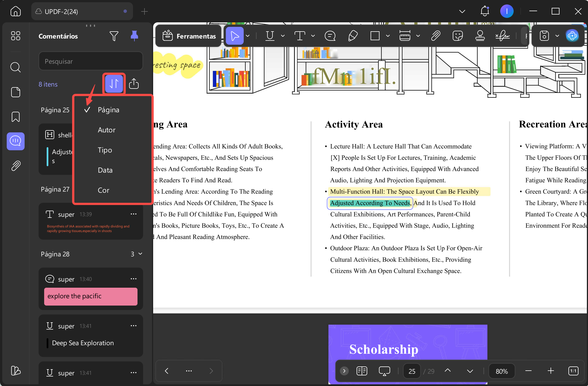Open the cursor tool dropdown arrow

248,36
